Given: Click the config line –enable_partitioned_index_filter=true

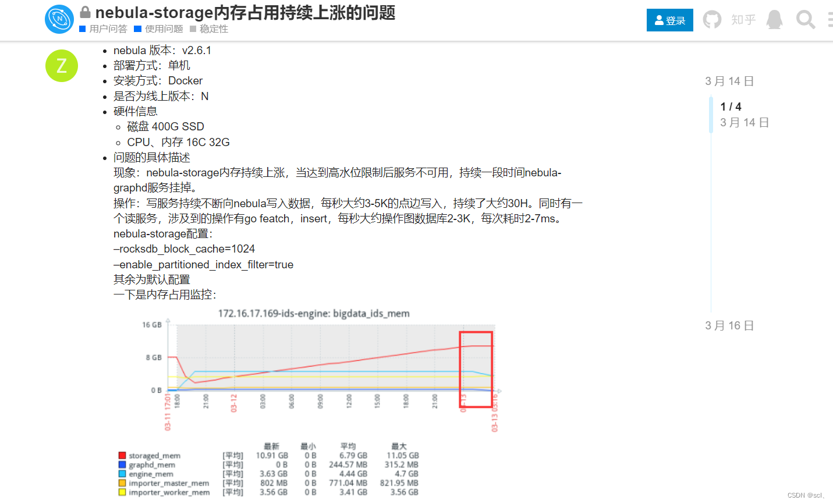Looking at the screenshot, I should point(203,265).
